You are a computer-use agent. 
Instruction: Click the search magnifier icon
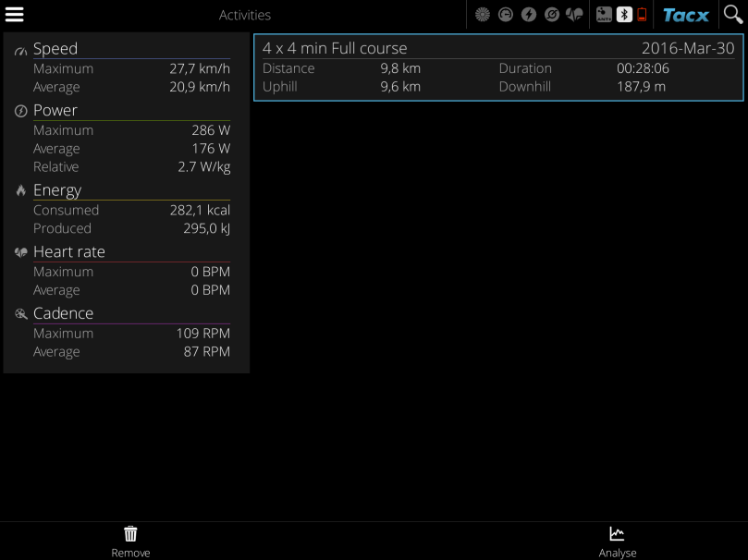pos(732,15)
